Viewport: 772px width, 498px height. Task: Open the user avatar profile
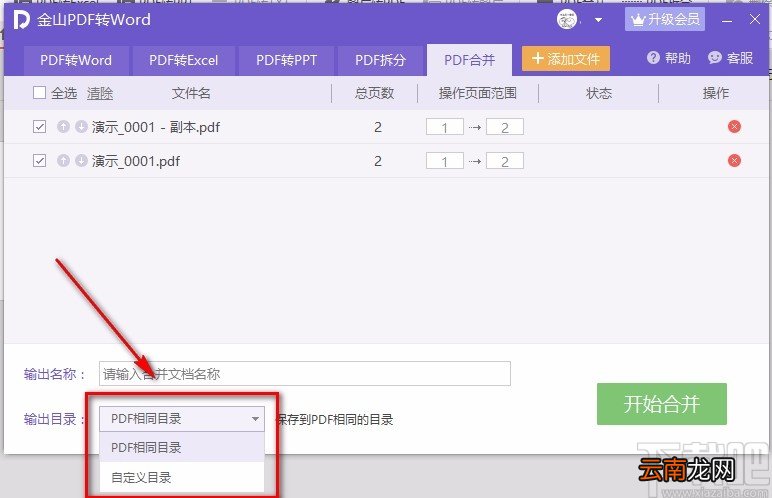point(567,20)
